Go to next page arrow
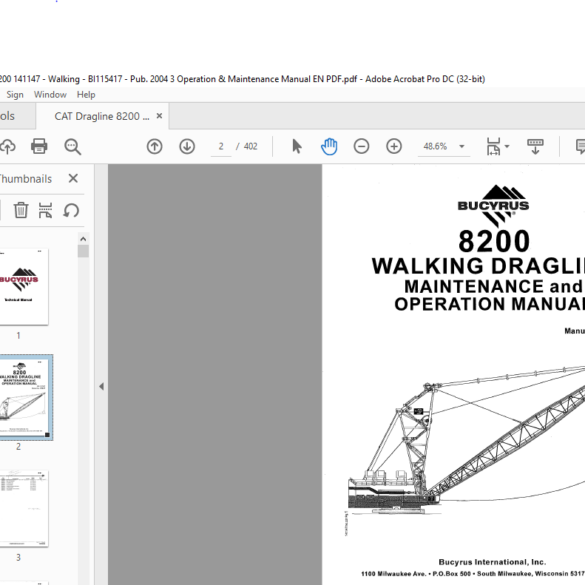Viewport: 585px width, 585px height. click(x=187, y=146)
